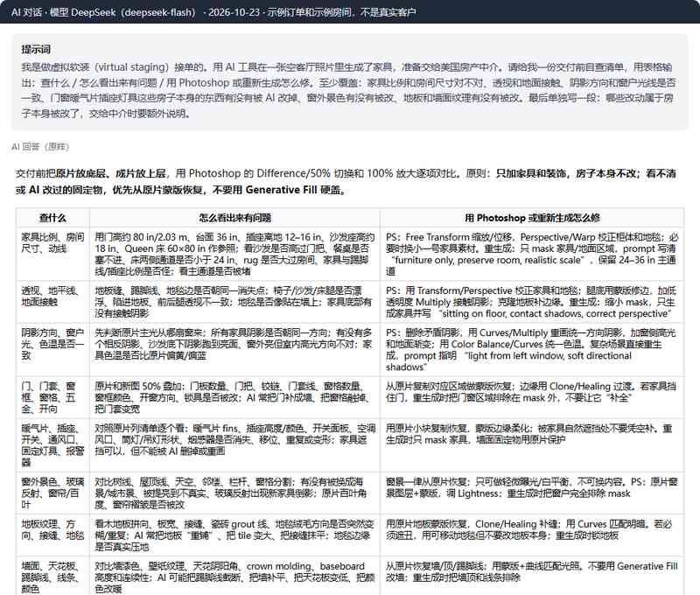Click table header '怎么看出来有问题'

234,218
